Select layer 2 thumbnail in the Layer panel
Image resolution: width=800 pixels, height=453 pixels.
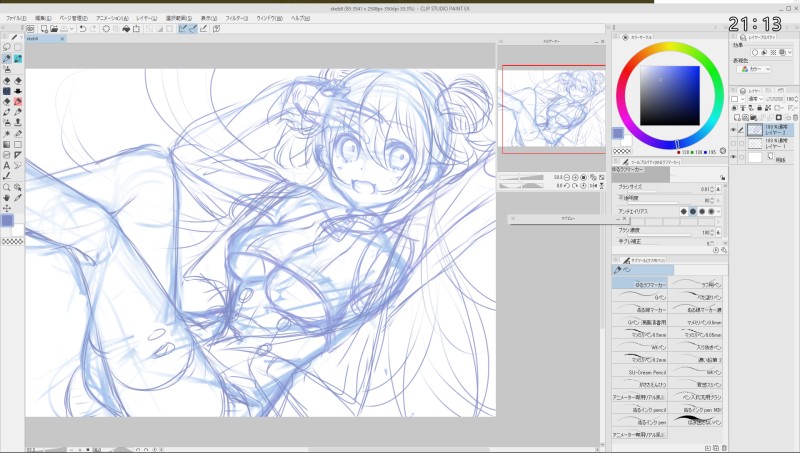(x=755, y=130)
